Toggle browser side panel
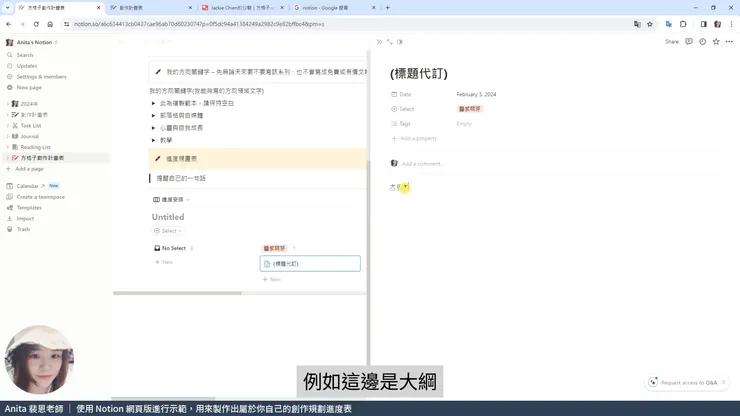Image resolution: width=740 pixels, height=416 pixels. coord(703,24)
